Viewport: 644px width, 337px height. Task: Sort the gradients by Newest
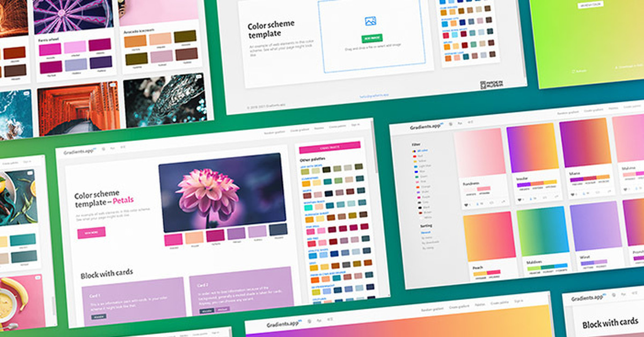pyautogui.click(x=426, y=232)
